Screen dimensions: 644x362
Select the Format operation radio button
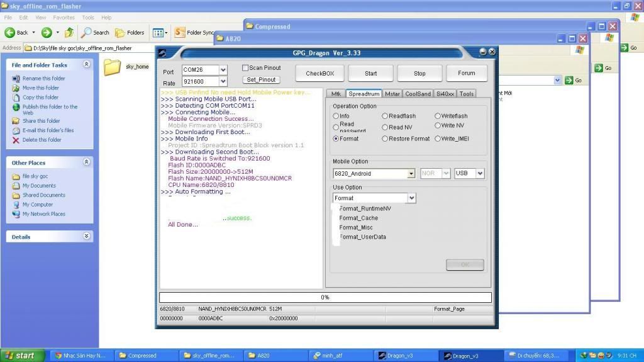tap(336, 139)
